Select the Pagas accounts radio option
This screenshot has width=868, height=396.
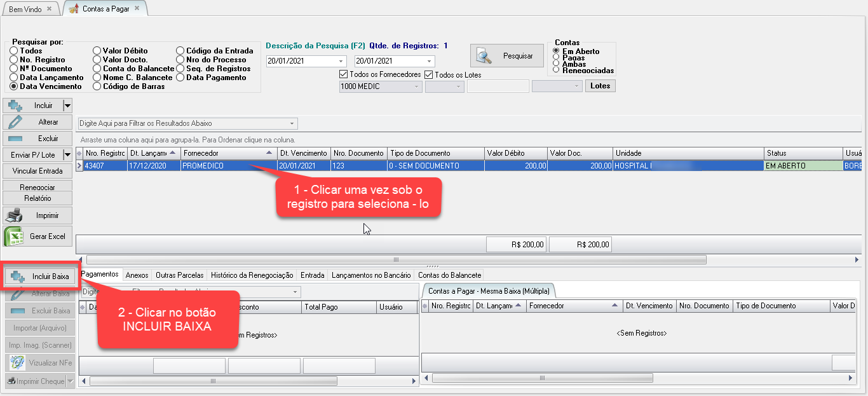pyautogui.click(x=557, y=58)
